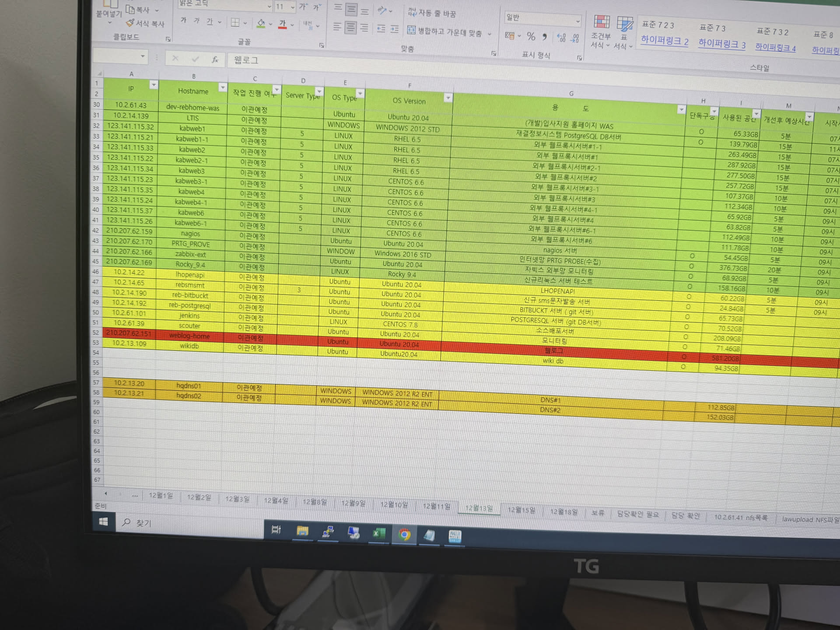Click the Conditional Formatting (조건부 서식) icon
The width and height of the screenshot is (840, 630).
pos(602,22)
